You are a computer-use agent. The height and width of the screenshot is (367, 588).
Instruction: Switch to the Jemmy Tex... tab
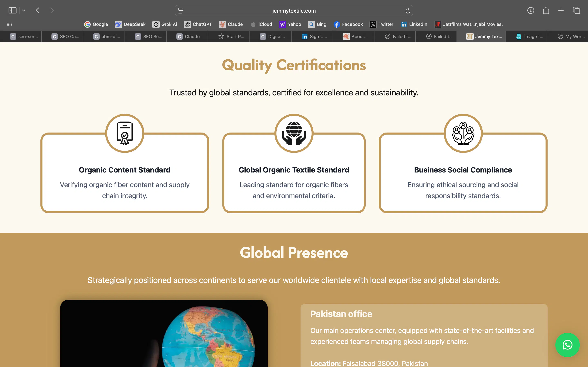pyautogui.click(x=484, y=36)
